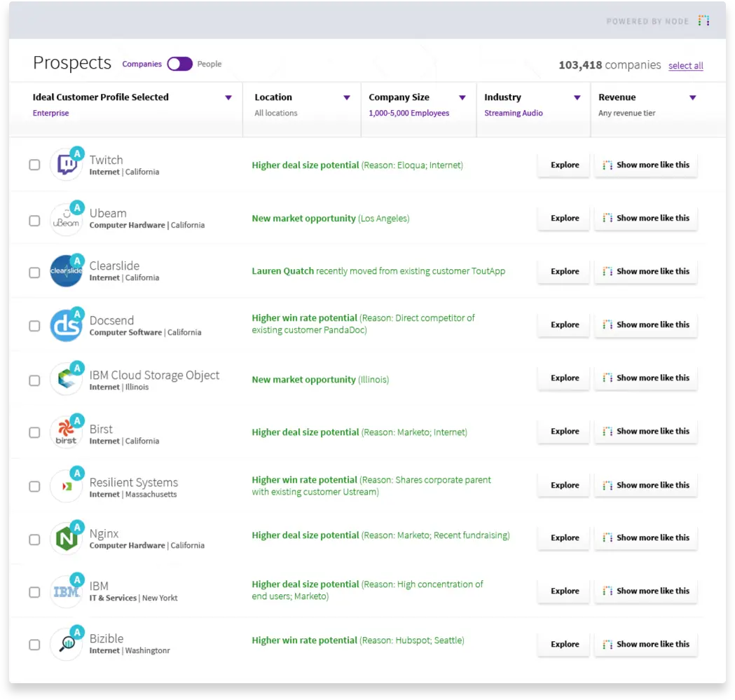The height and width of the screenshot is (700, 735).
Task: Expand the Company Size filter
Action: point(462,97)
